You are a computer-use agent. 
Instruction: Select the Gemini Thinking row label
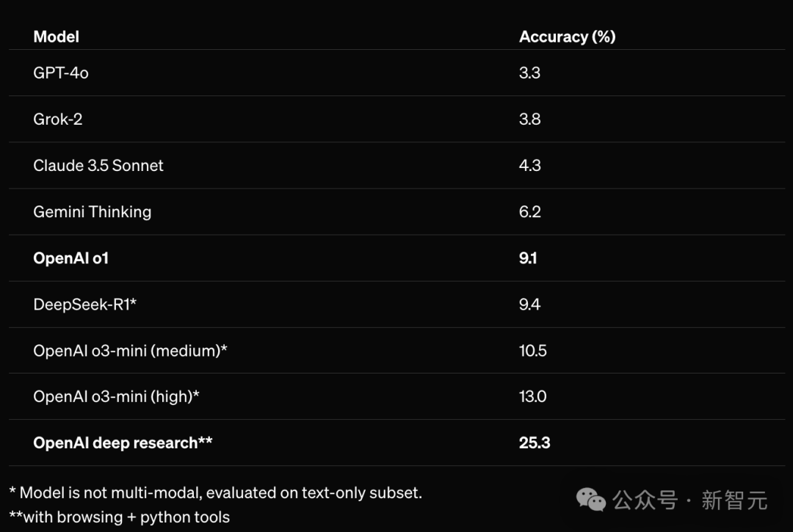[x=93, y=211]
